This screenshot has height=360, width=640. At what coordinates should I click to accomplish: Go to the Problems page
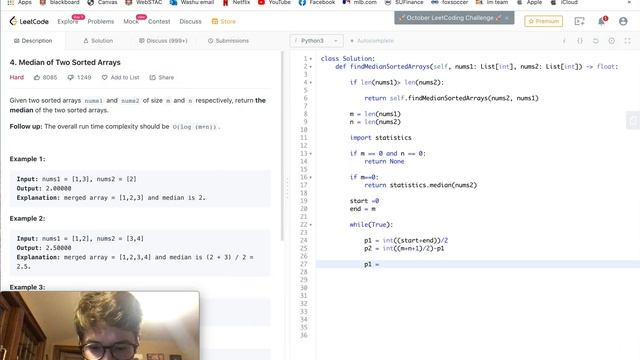pos(101,21)
